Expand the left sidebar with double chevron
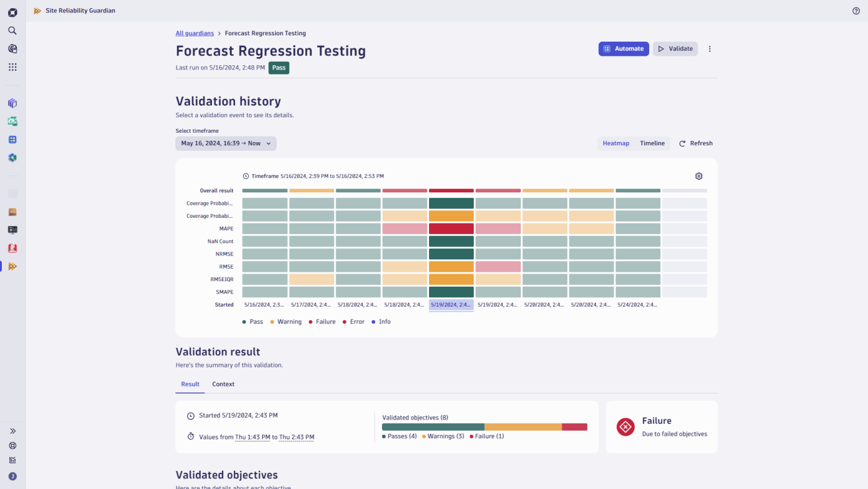 [12, 431]
